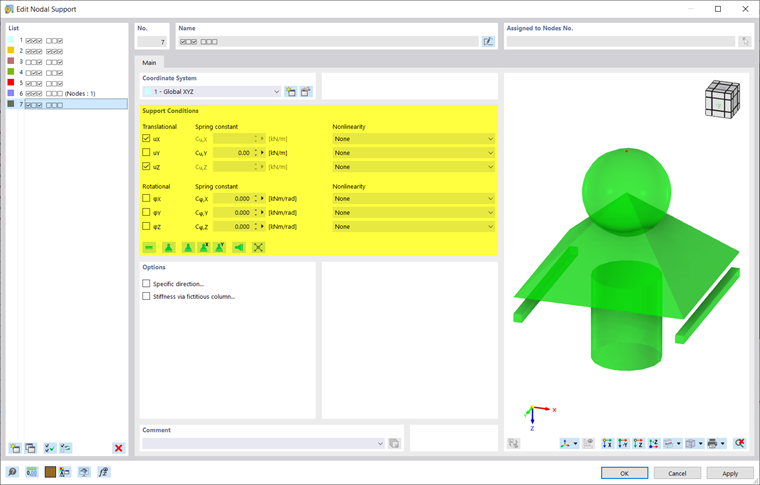Click the brown color swatch in bottom toolbar

click(x=50, y=472)
